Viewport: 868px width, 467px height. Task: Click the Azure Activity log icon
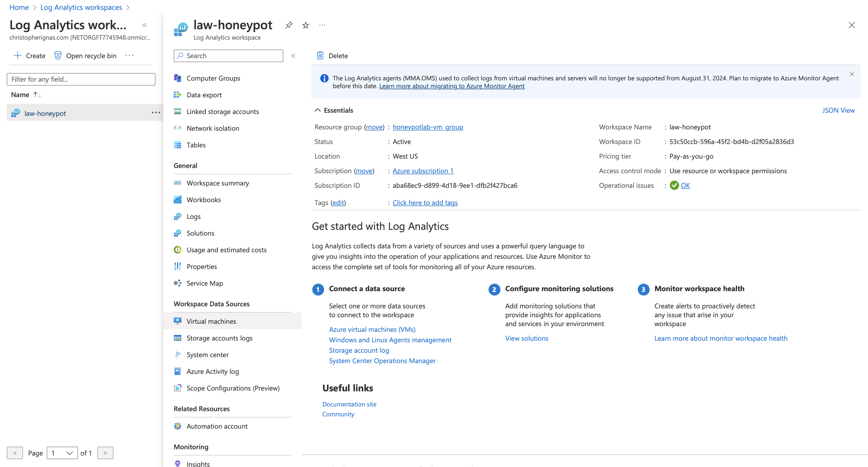point(178,371)
